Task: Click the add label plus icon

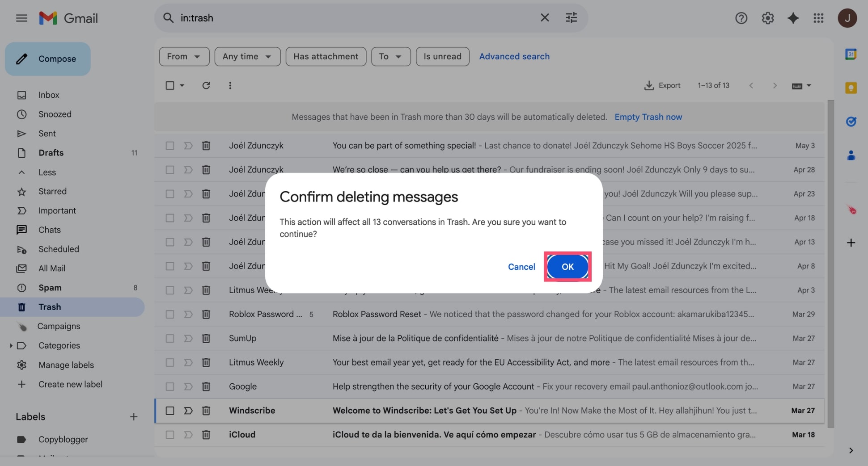Action: tap(133, 417)
